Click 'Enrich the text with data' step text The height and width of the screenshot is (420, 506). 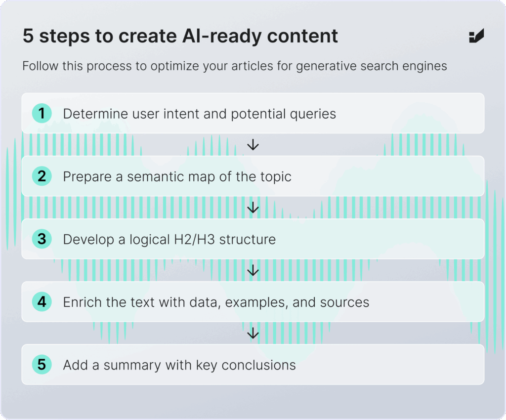pos(216,302)
